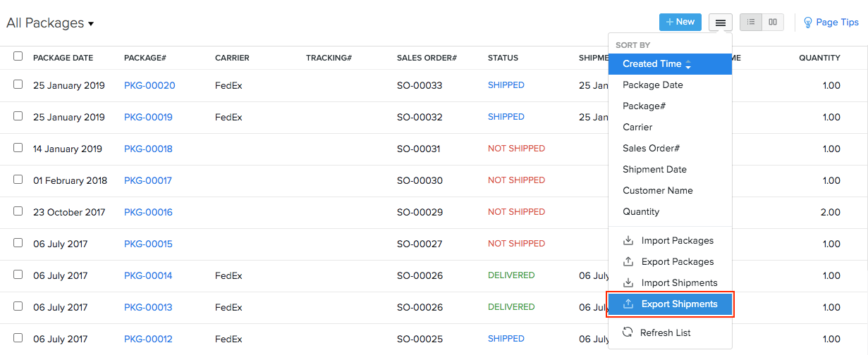
Task: Select the checkbox for PKG-00016 row
Action: click(x=18, y=211)
